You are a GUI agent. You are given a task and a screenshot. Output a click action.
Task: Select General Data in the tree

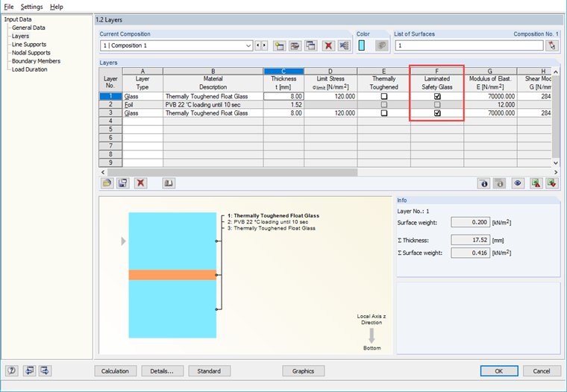click(28, 28)
